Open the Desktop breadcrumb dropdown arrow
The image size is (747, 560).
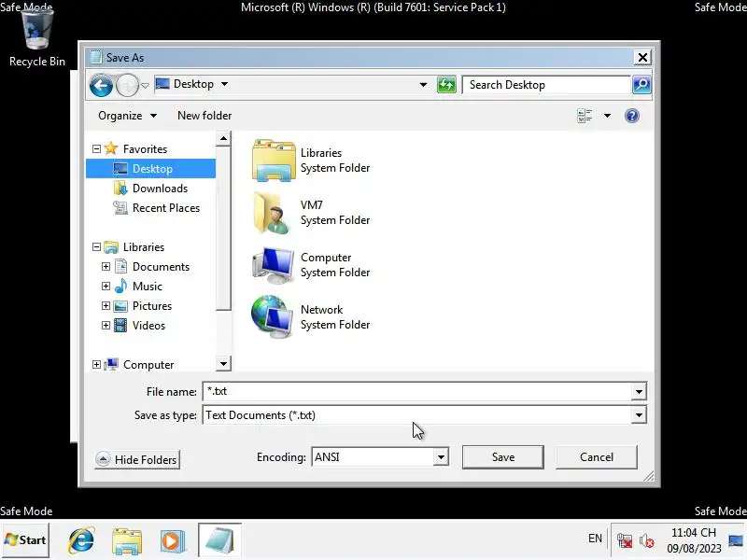pos(224,84)
